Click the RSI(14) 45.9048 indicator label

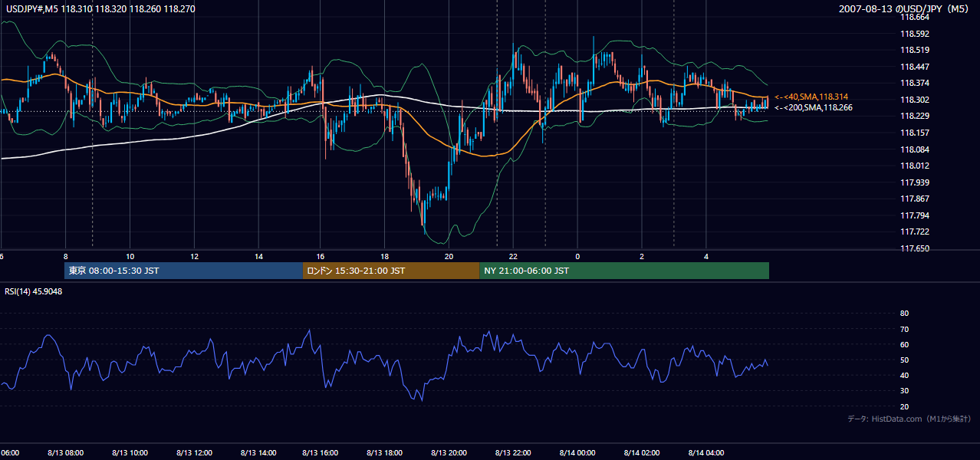pos(34,291)
